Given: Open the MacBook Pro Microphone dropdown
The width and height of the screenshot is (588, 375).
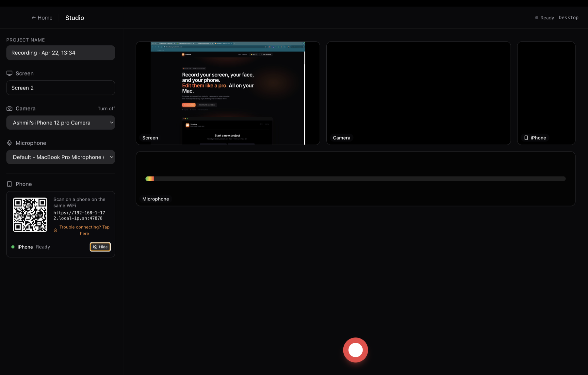Looking at the screenshot, I should pyautogui.click(x=60, y=157).
